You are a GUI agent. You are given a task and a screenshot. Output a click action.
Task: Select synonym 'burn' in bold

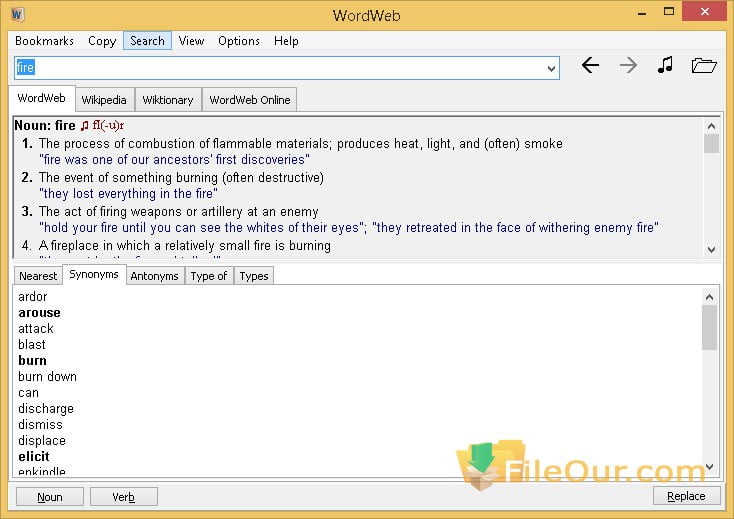pos(32,360)
